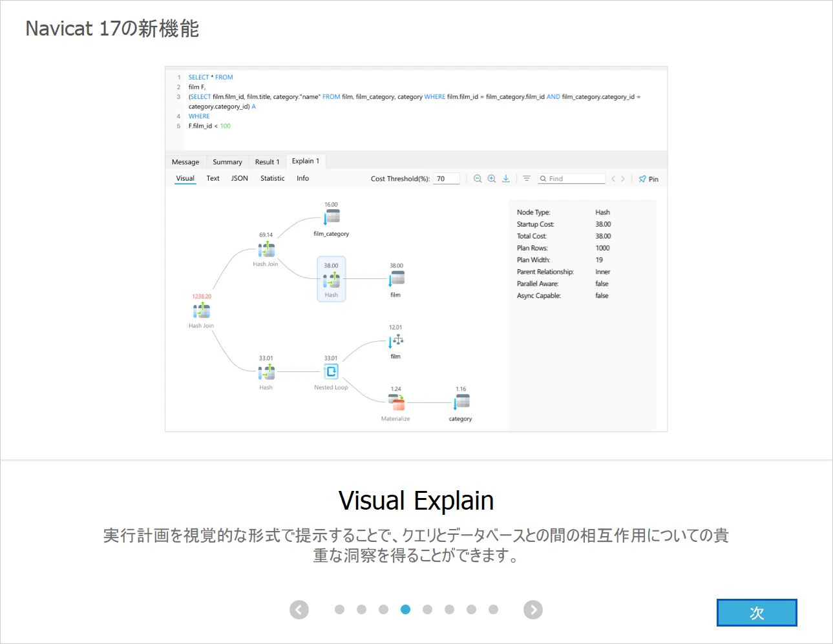Click the Cost Threshold value field
Screen dimensions: 833x644
[x=447, y=179]
